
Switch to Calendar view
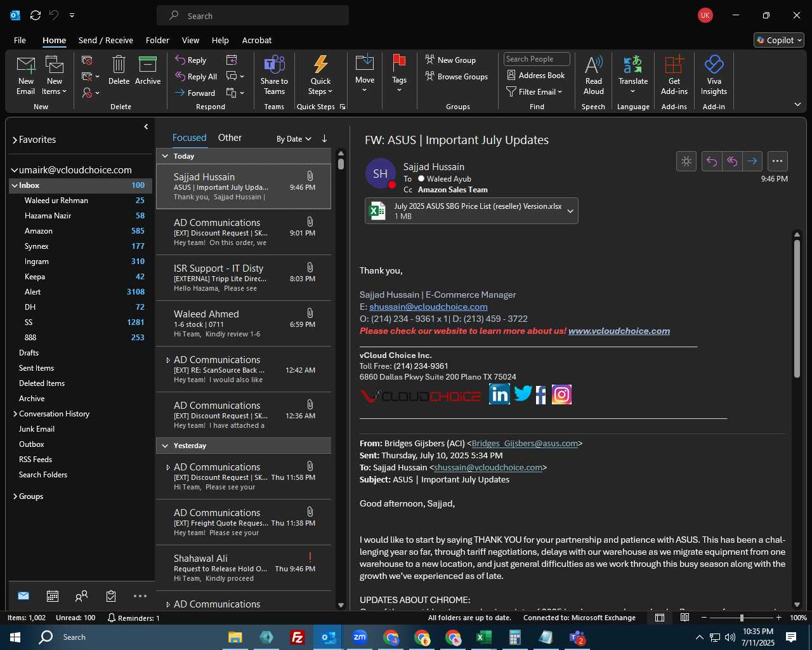[x=53, y=596]
